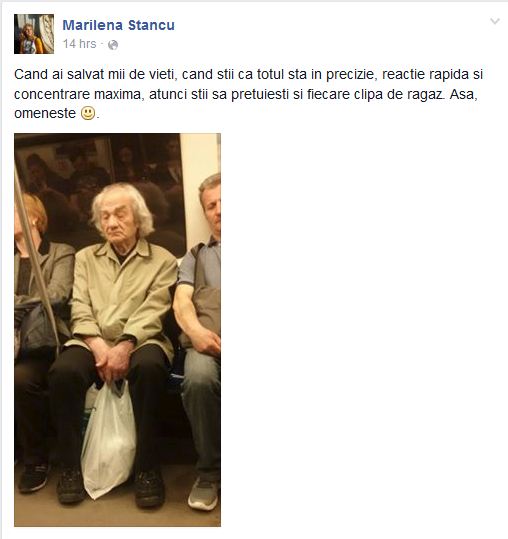
Task: Open Marilena Stancu's profile picture thumbnail
Action: pyautogui.click(x=34, y=34)
